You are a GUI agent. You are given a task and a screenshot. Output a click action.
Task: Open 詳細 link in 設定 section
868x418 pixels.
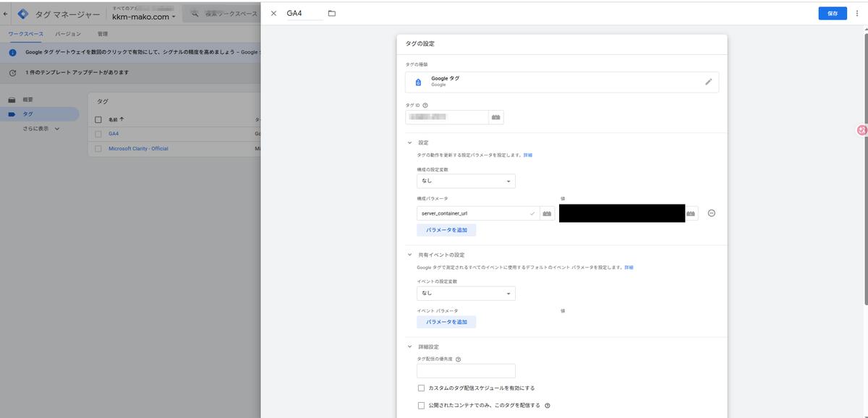tap(528, 155)
